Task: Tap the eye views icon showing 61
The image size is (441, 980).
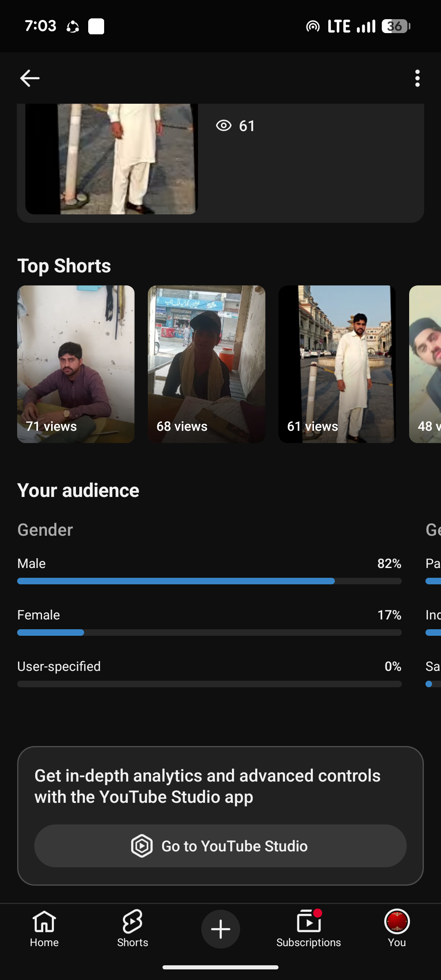Action: point(223,125)
